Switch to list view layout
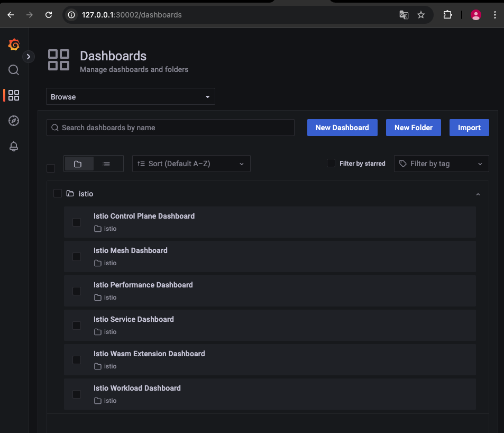The image size is (504, 433). (x=106, y=164)
